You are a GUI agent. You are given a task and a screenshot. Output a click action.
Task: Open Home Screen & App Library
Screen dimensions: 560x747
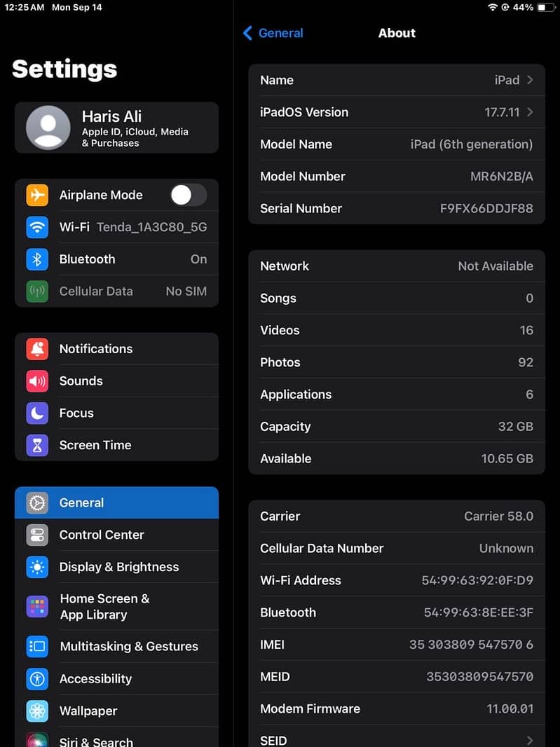point(117,606)
